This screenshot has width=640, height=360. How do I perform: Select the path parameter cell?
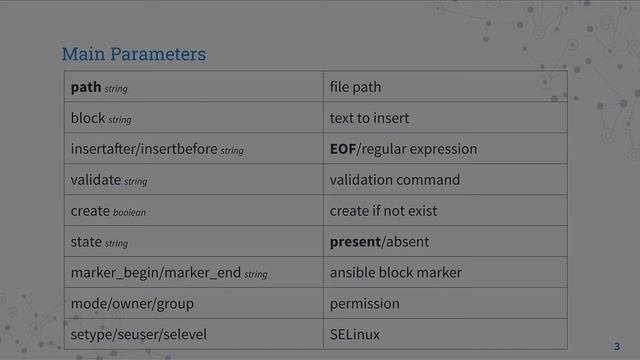pyautogui.click(x=194, y=87)
